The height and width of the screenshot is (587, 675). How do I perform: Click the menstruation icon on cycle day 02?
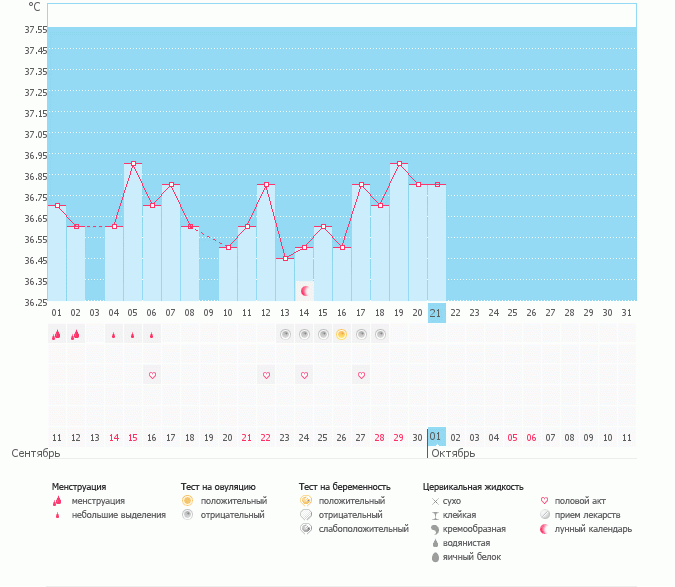(x=75, y=335)
